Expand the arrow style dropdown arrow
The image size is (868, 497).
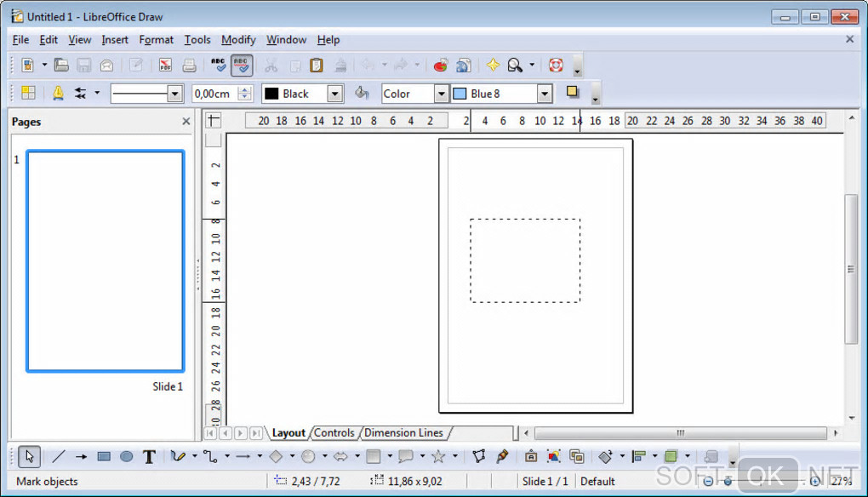tap(97, 93)
